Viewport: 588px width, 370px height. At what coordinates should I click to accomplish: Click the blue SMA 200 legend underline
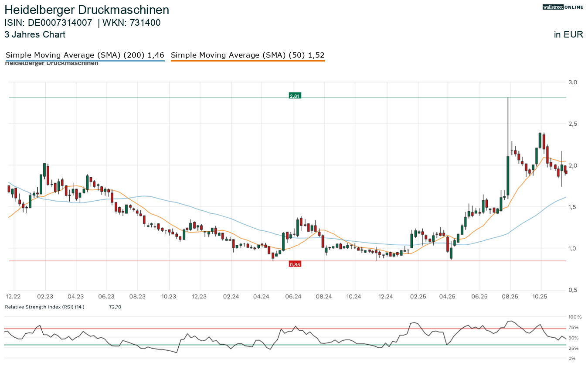[x=85, y=61]
